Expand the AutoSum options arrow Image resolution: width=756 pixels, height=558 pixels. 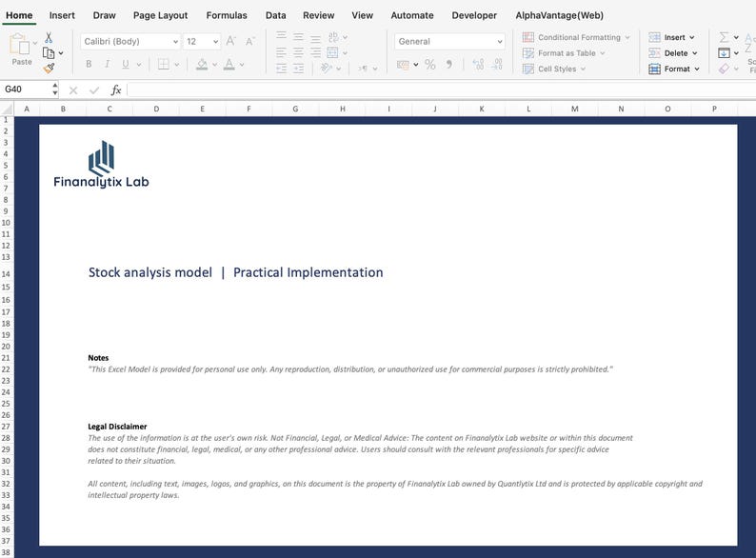point(736,37)
